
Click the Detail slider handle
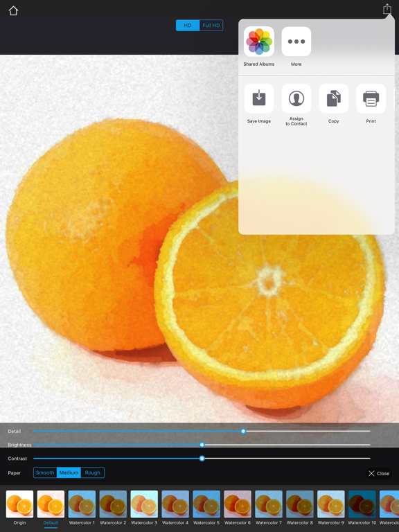(243, 432)
